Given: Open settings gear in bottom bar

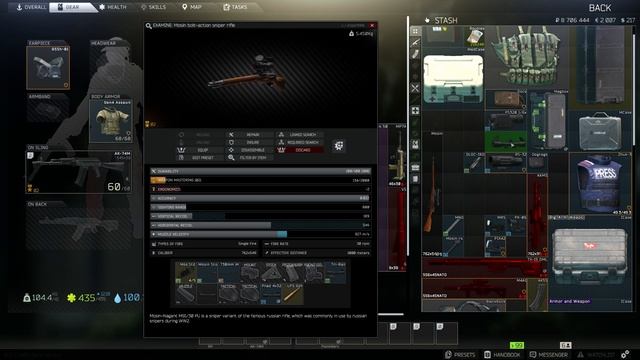Looking at the screenshot, I should (x=625, y=354).
